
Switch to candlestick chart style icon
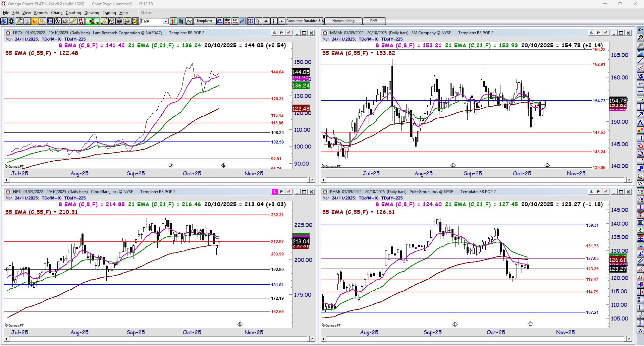click(x=181, y=21)
